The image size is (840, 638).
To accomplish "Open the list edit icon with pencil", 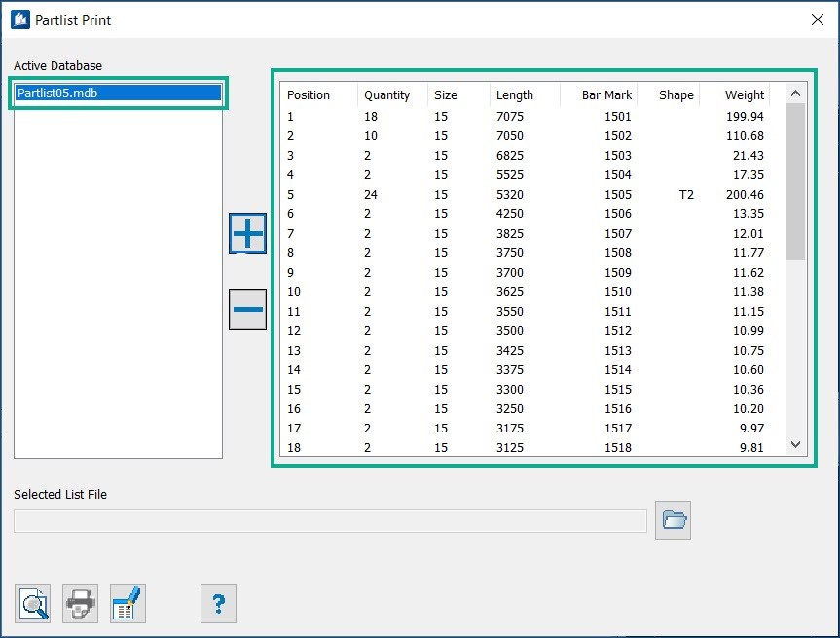I will 128,604.
